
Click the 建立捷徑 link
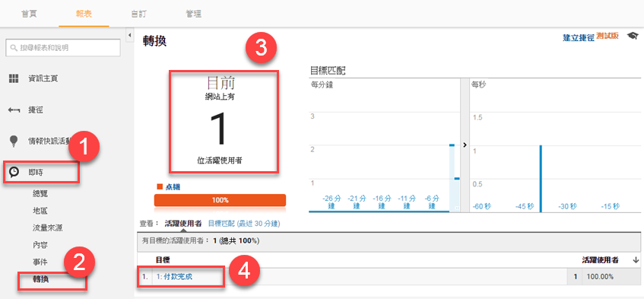click(x=579, y=37)
